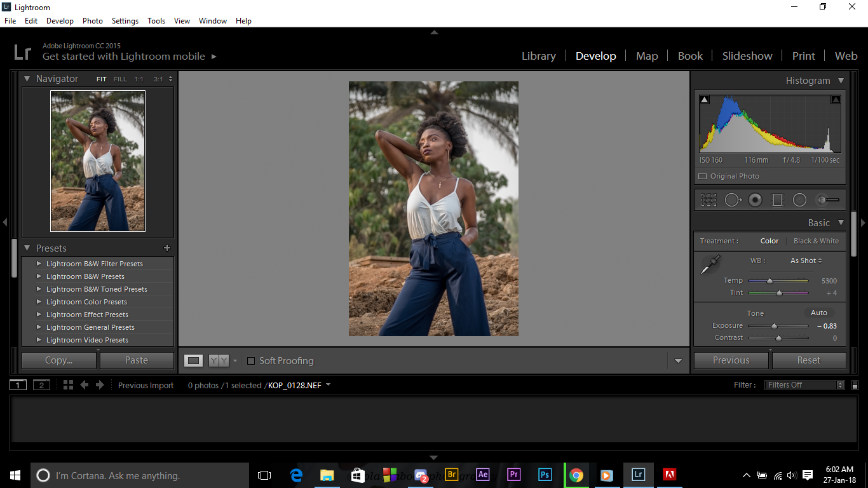Expand Lightroom Color Presets folder

[39, 302]
